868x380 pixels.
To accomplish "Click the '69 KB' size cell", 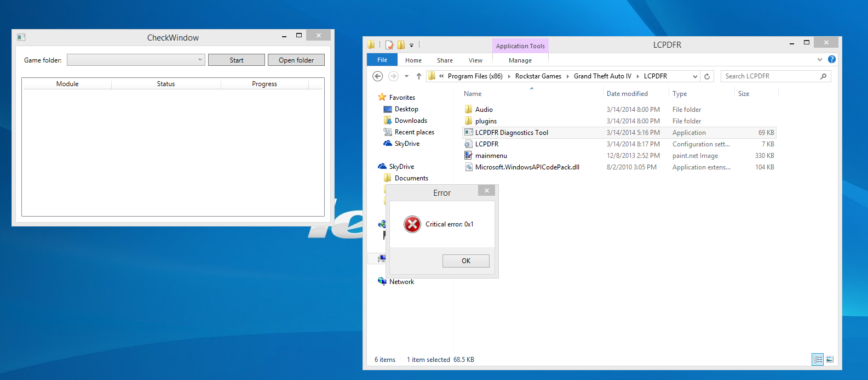I will (x=766, y=133).
